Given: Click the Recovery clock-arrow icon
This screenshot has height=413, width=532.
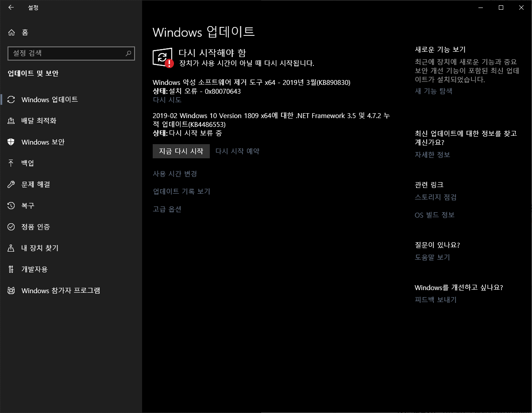Looking at the screenshot, I should click(12, 206).
